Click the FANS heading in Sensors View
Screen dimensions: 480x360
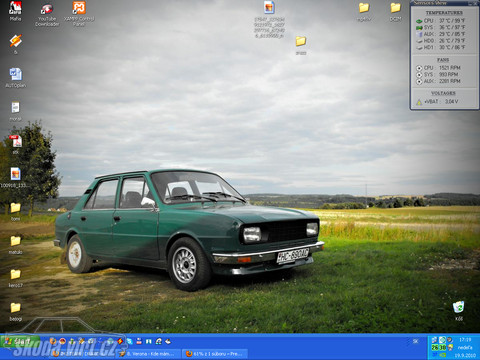(x=443, y=60)
